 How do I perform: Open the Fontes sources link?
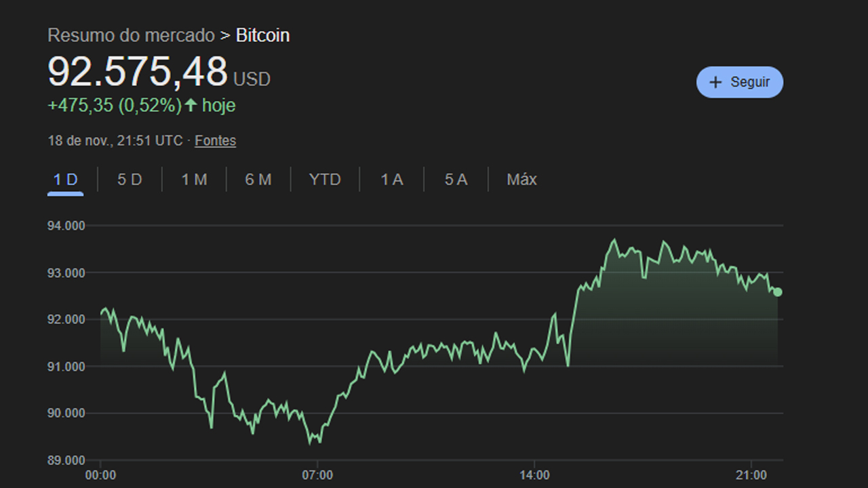215,141
